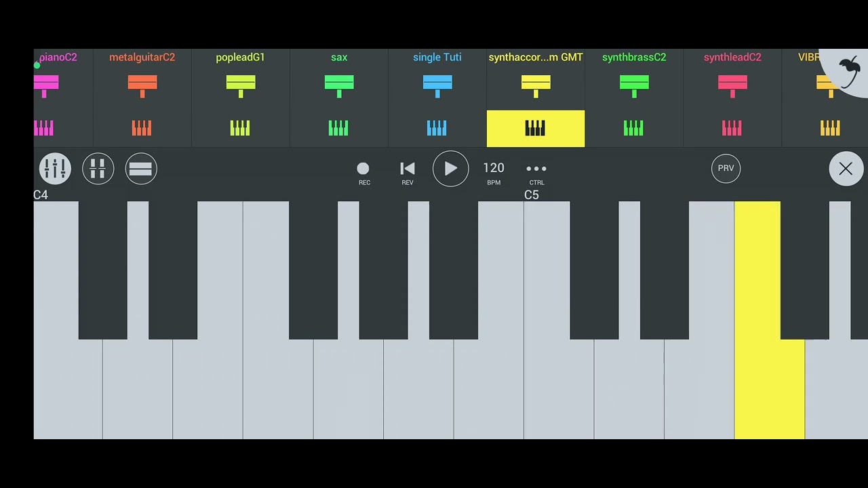Image resolution: width=868 pixels, height=488 pixels.
Task: Rewind with the REV button
Action: [407, 173]
